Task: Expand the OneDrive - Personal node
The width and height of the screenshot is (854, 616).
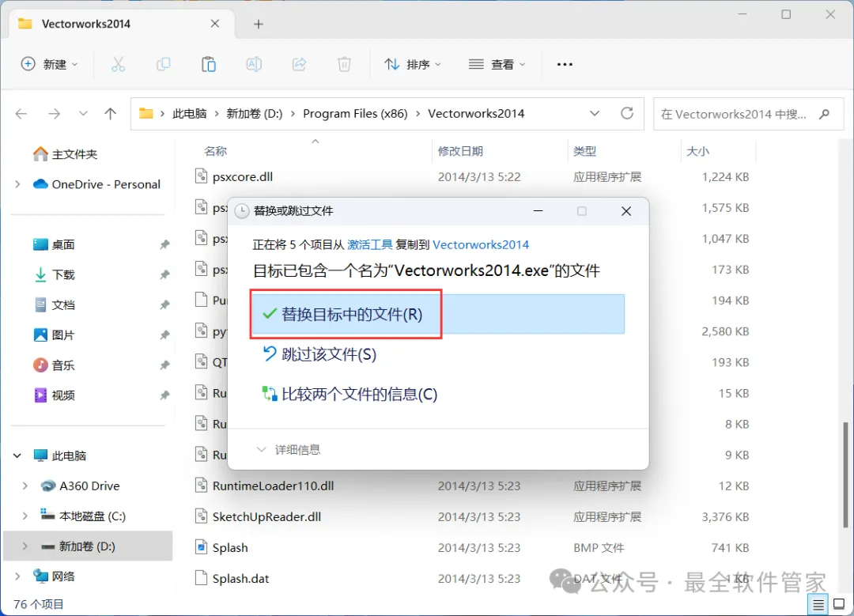Action: coord(17,184)
